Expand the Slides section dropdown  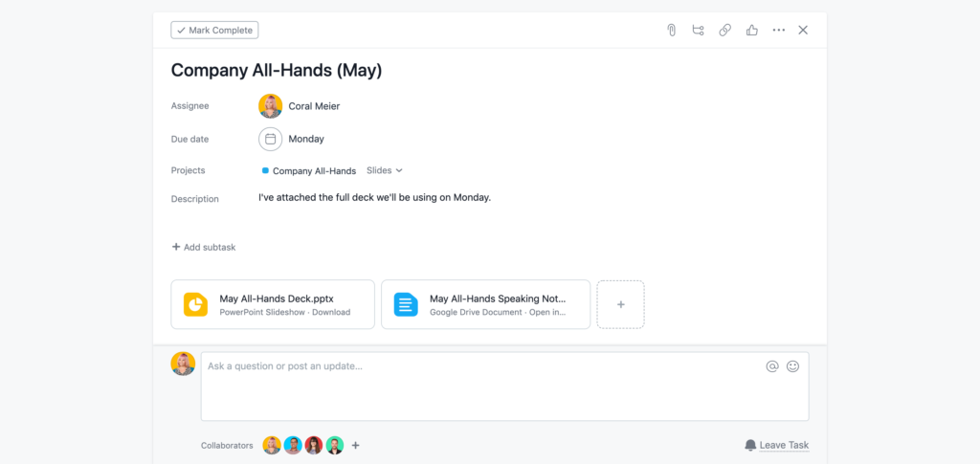pyautogui.click(x=385, y=170)
